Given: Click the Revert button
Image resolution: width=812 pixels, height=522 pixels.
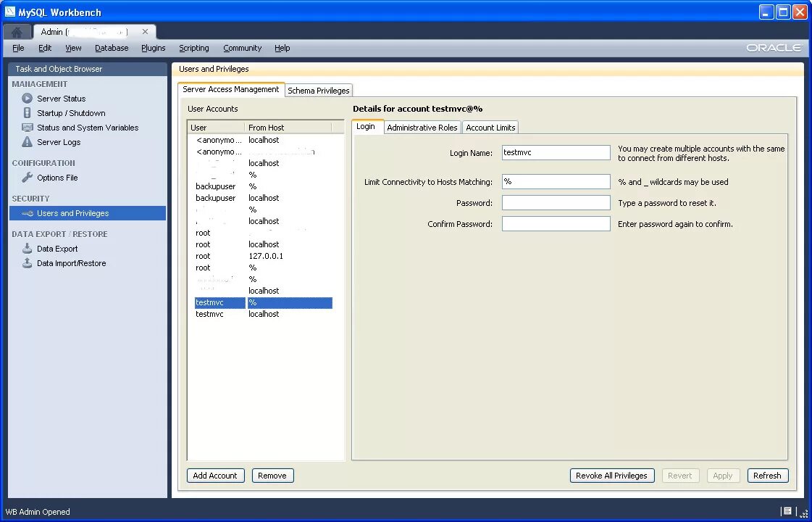Looking at the screenshot, I should coord(680,476).
